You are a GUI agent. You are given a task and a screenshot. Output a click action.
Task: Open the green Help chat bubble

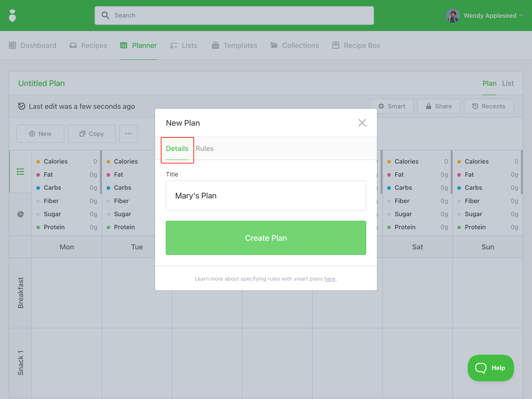click(x=490, y=368)
